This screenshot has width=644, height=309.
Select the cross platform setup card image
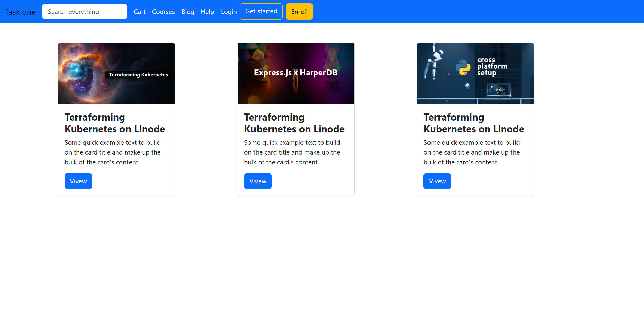click(x=475, y=73)
